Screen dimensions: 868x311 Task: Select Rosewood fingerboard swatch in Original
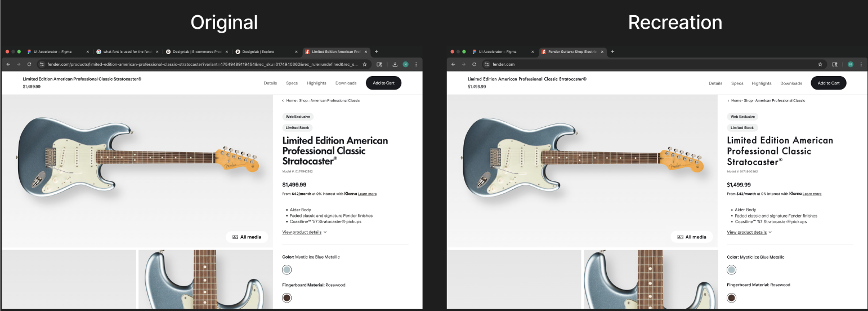pyautogui.click(x=287, y=297)
